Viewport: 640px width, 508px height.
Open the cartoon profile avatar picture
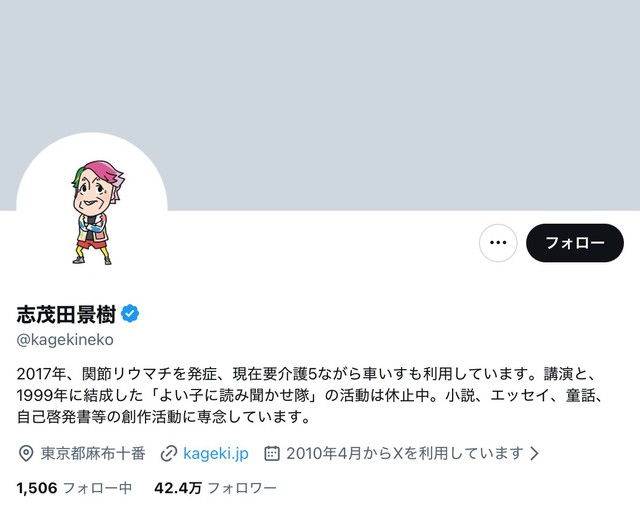92,208
